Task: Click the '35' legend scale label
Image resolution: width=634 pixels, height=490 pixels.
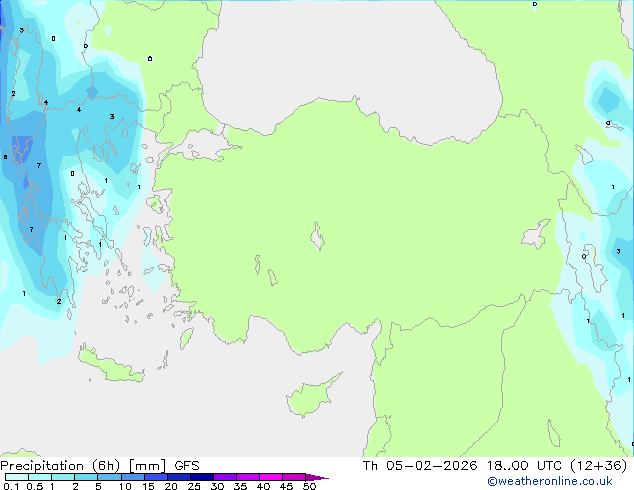Action: 240,486
